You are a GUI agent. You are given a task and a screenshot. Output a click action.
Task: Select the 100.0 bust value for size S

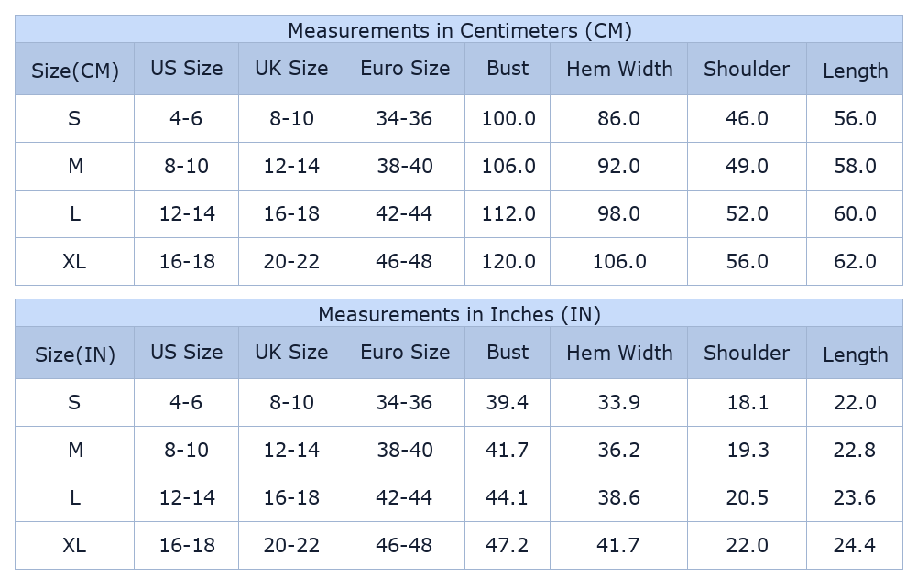[x=508, y=118]
